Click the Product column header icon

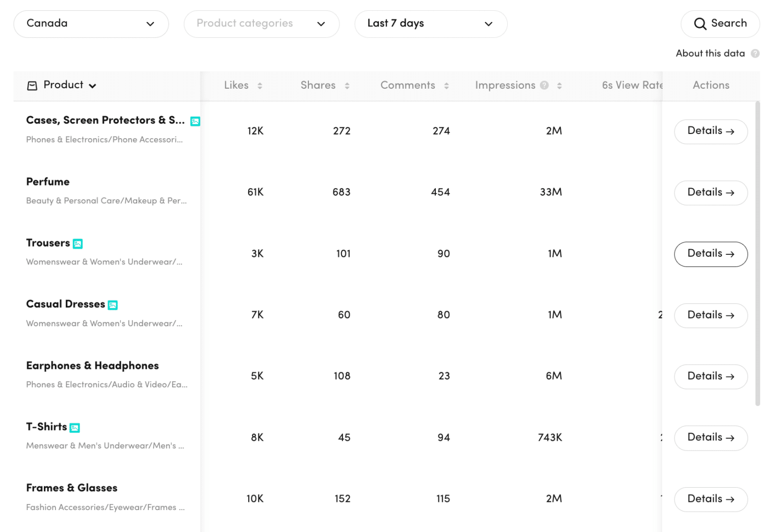coord(32,85)
